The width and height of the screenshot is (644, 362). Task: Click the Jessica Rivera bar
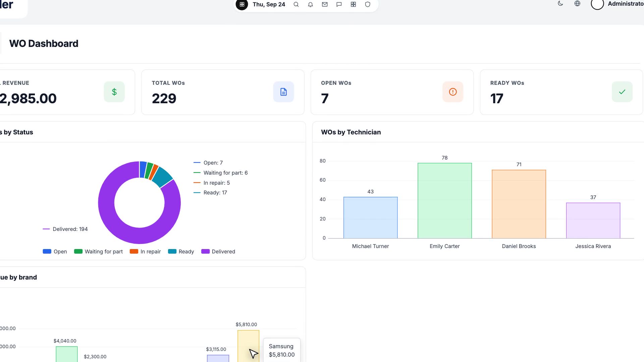593,221
